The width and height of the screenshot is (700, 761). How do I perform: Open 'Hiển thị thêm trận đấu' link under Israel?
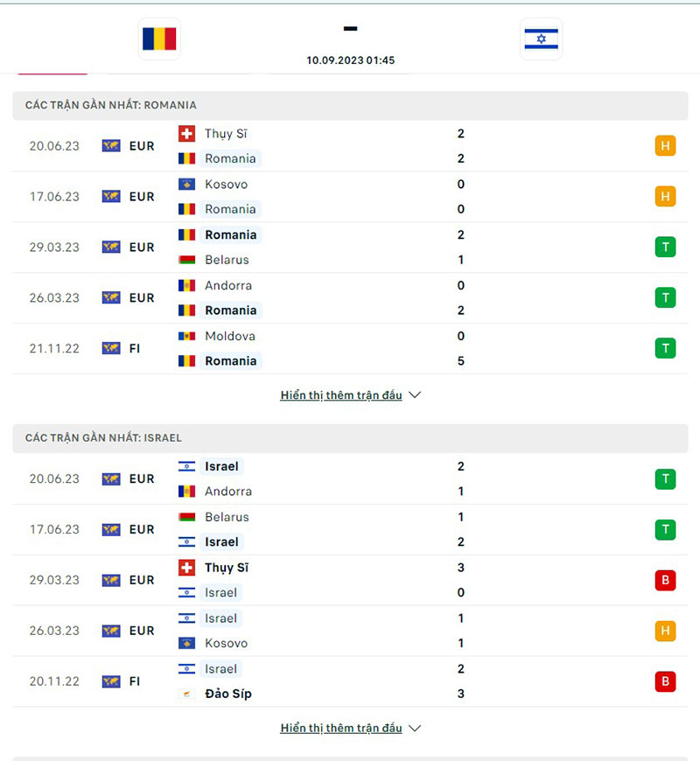[341, 728]
